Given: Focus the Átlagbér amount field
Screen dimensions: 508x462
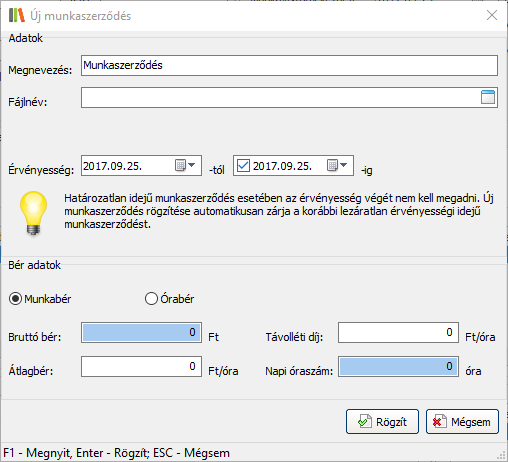Looking at the screenshot, I should (x=141, y=366).
